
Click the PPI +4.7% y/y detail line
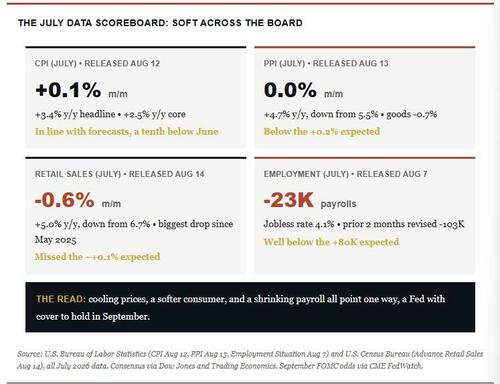click(x=350, y=114)
